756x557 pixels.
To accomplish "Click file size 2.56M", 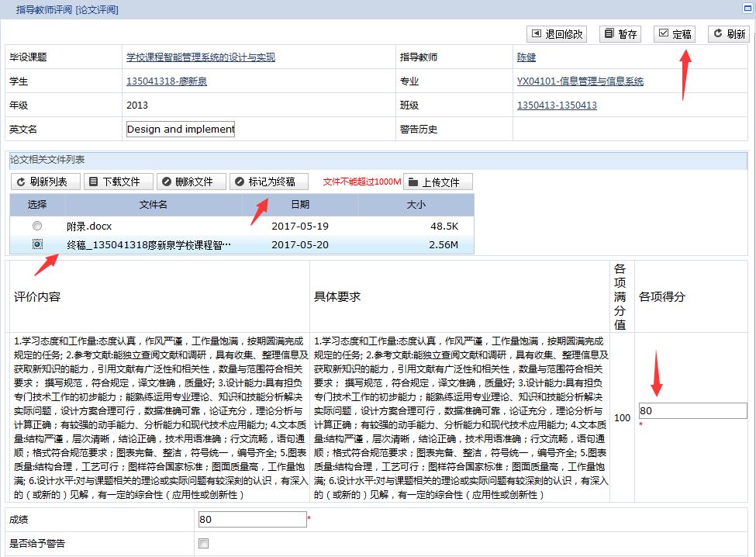I will click(x=444, y=245).
